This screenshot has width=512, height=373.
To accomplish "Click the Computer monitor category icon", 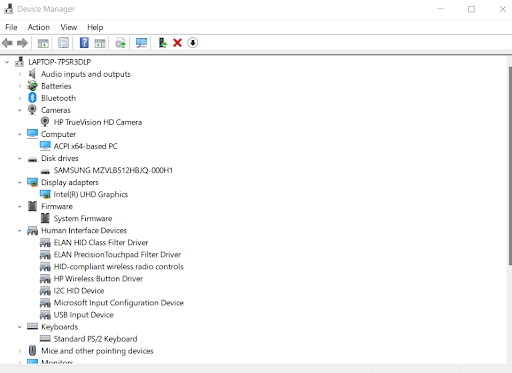I will pyautogui.click(x=32, y=134).
